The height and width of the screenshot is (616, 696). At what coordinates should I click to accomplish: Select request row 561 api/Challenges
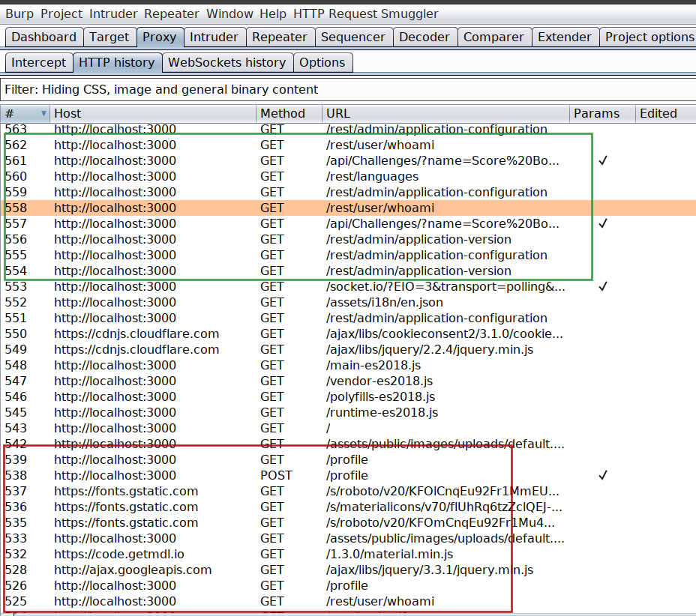[348, 160]
